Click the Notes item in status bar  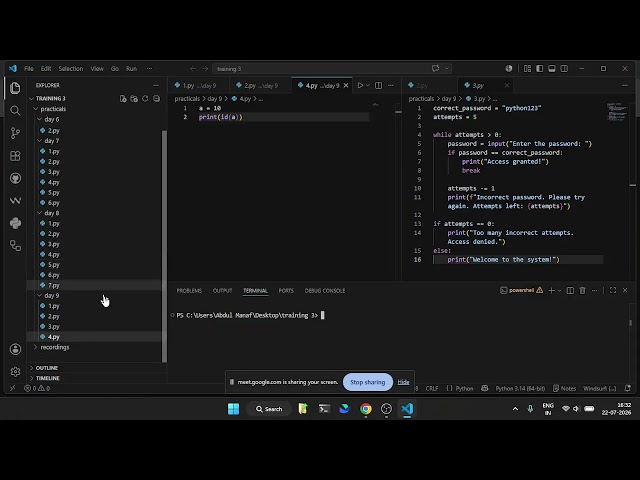click(564, 388)
